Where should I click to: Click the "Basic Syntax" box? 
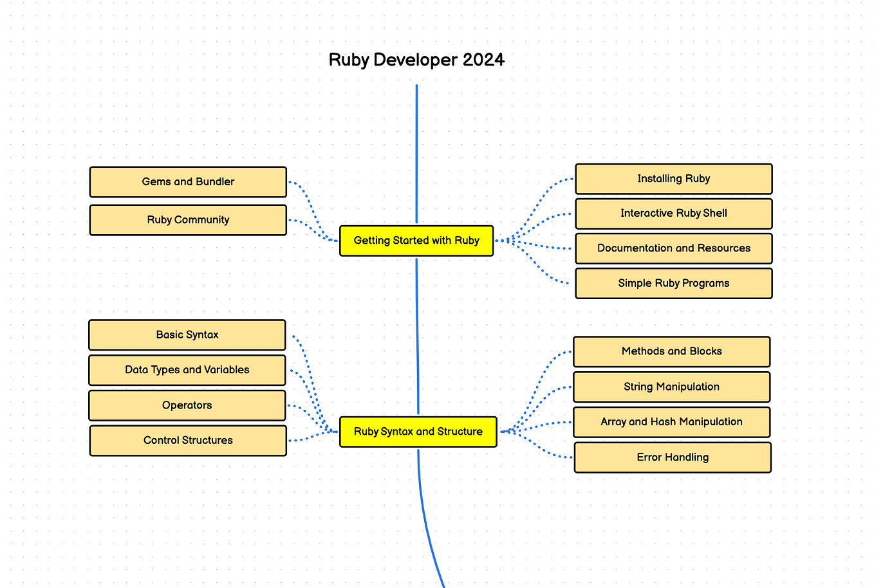[187, 335]
